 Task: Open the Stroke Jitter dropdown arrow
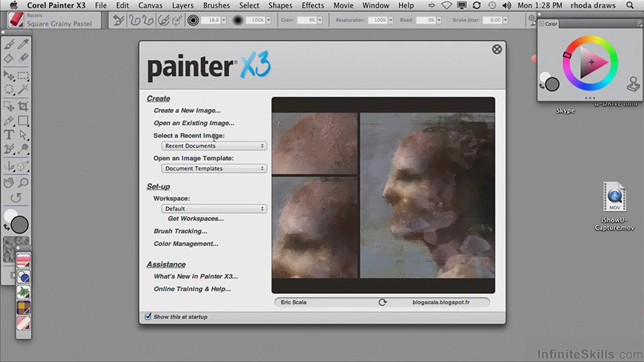point(505,20)
